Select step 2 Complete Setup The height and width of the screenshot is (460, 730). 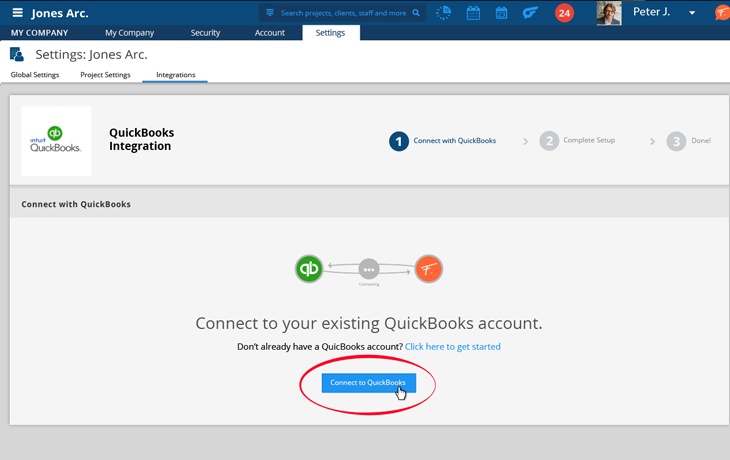pos(577,141)
